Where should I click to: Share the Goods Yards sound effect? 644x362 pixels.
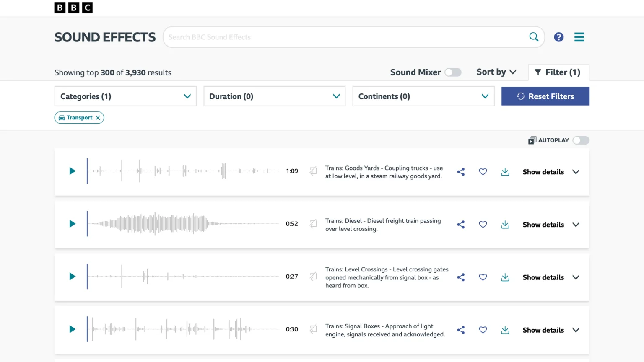[x=461, y=172]
